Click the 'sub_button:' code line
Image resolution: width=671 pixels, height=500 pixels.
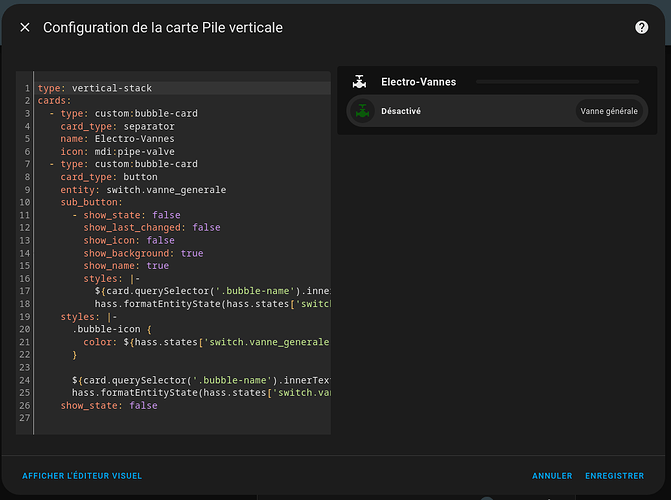pyautogui.click(x=92, y=202)
